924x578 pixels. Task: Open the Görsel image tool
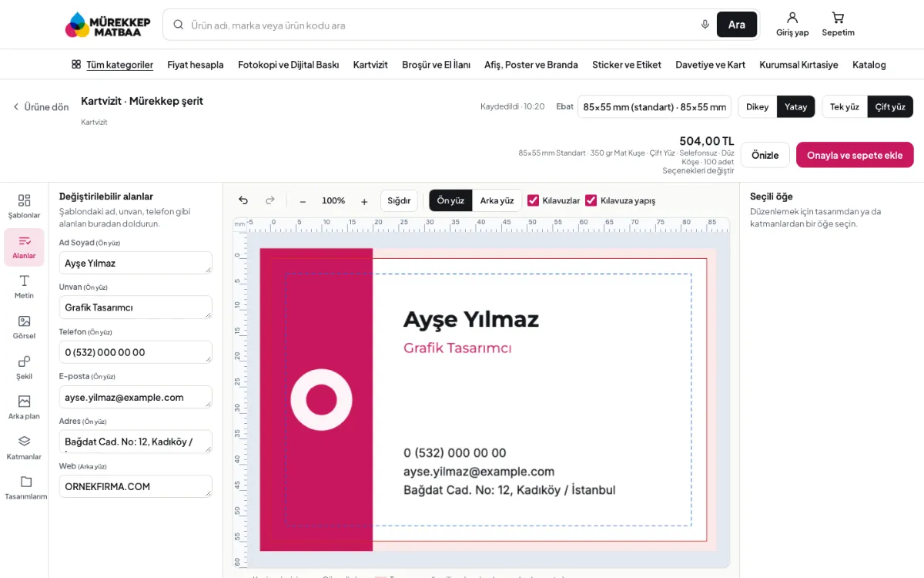point(24,327)
